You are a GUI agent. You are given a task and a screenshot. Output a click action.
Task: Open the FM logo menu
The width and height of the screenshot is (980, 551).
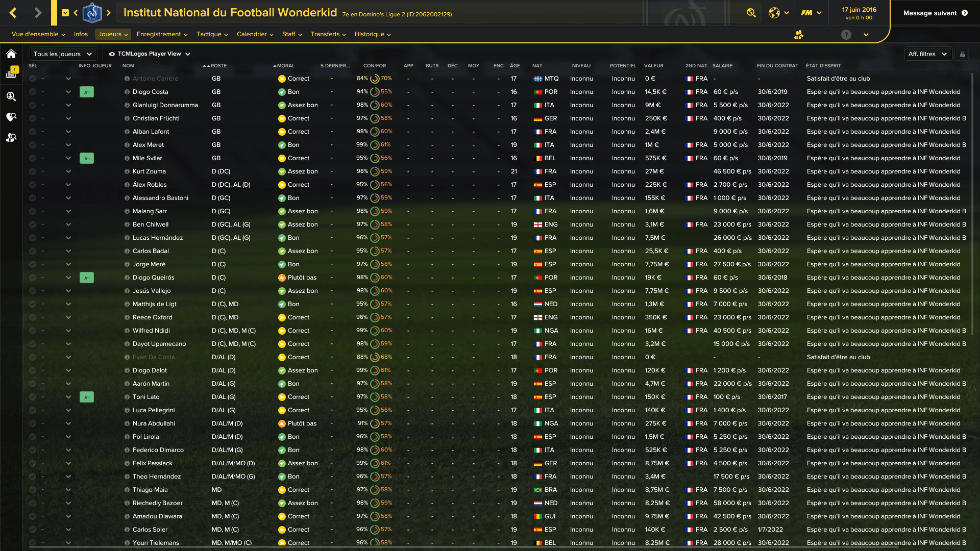coord(811,13)
